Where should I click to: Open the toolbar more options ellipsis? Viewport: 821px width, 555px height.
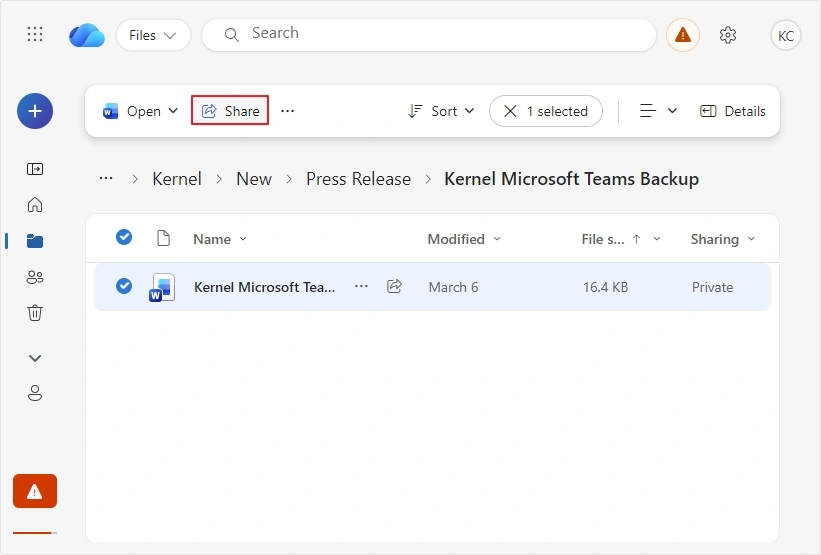(x=287, y=111)
